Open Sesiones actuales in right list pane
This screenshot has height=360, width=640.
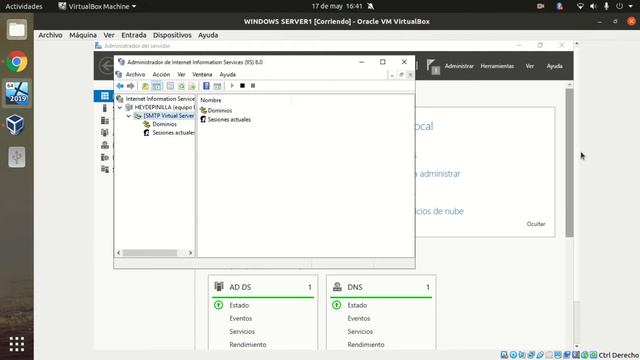225,120
